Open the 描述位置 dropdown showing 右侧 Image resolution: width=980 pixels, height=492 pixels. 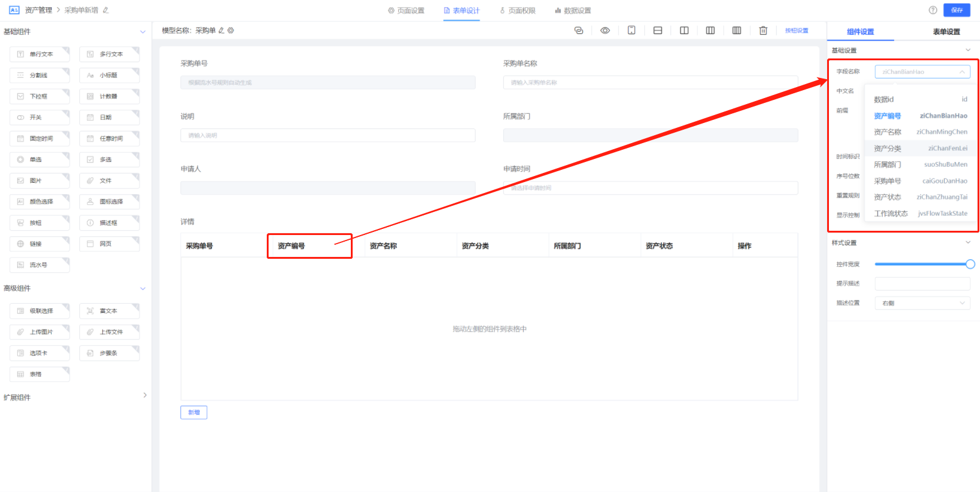(922, 303)
